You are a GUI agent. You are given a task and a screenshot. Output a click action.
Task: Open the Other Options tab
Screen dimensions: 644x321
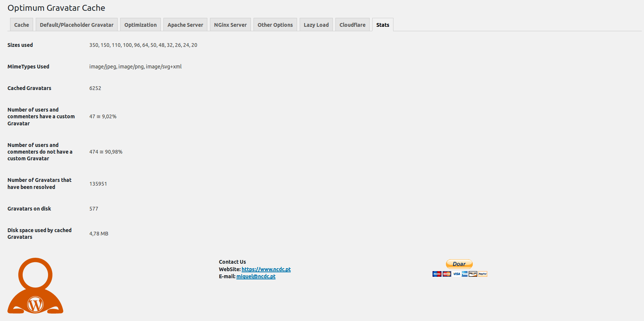(275, 25)
